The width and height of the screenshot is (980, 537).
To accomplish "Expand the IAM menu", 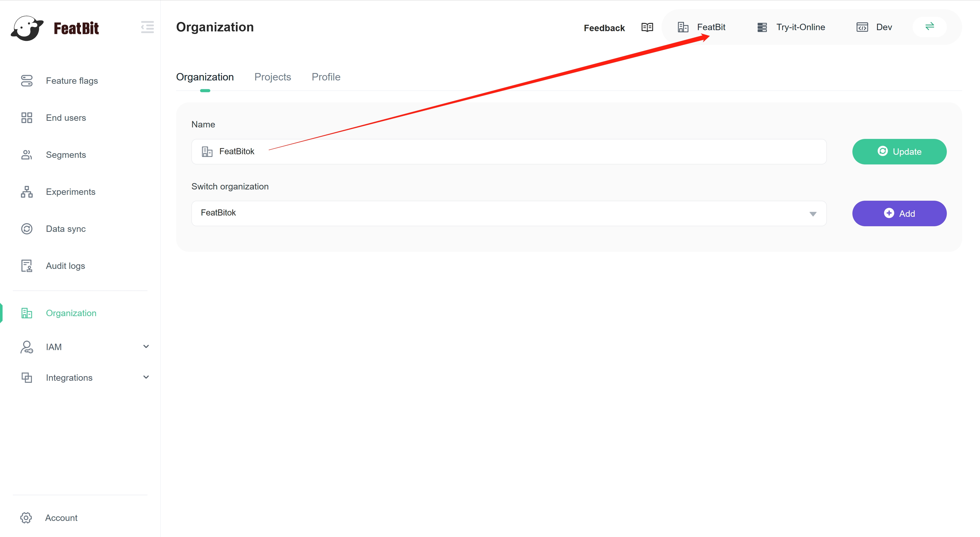I will tap(53, 347).
